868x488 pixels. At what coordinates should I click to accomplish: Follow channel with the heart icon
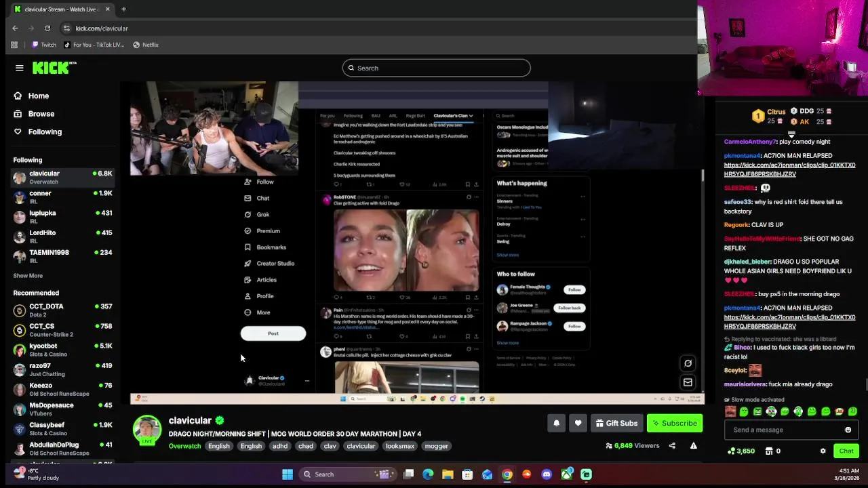tap(578, 423)
